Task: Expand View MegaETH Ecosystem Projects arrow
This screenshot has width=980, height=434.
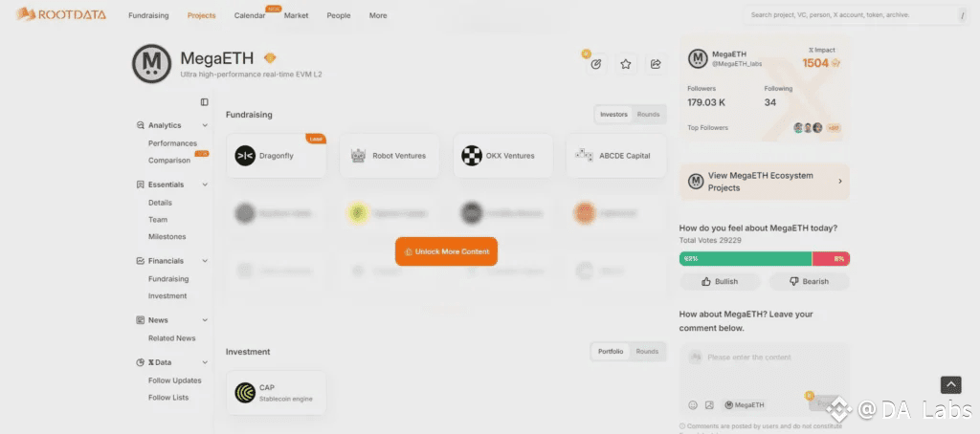Action: tap(840, 181)
